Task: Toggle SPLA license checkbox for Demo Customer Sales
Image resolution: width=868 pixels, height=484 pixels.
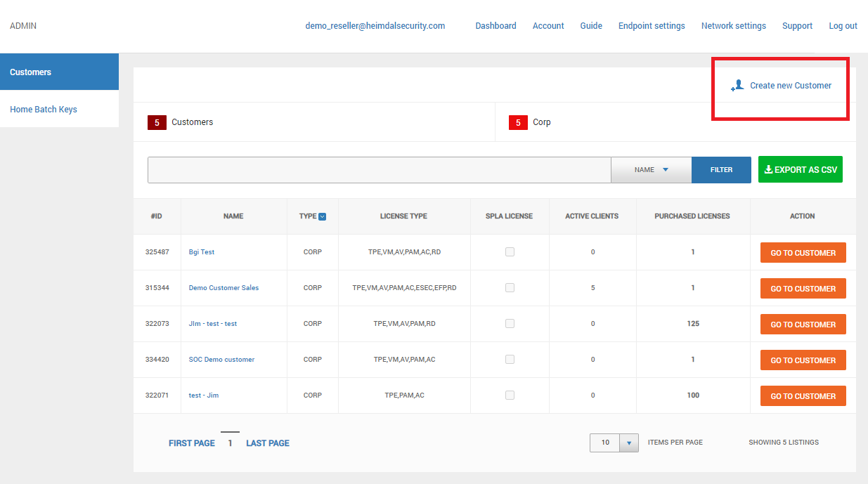Action: pos(510,287)
